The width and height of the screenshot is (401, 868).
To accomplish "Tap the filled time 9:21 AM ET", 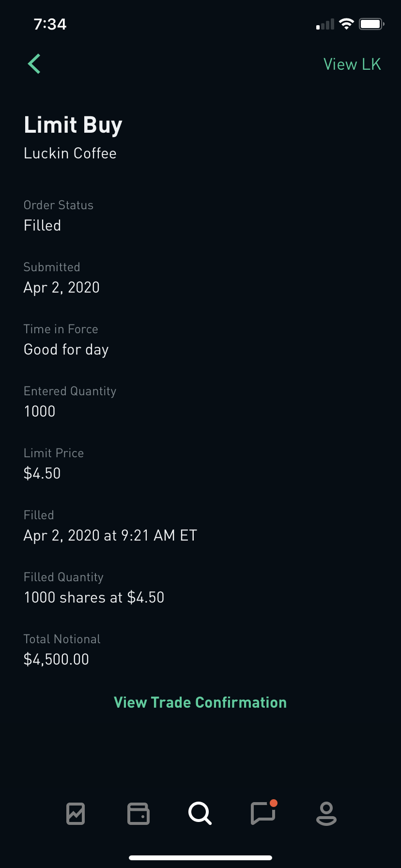I will [159, 536].
